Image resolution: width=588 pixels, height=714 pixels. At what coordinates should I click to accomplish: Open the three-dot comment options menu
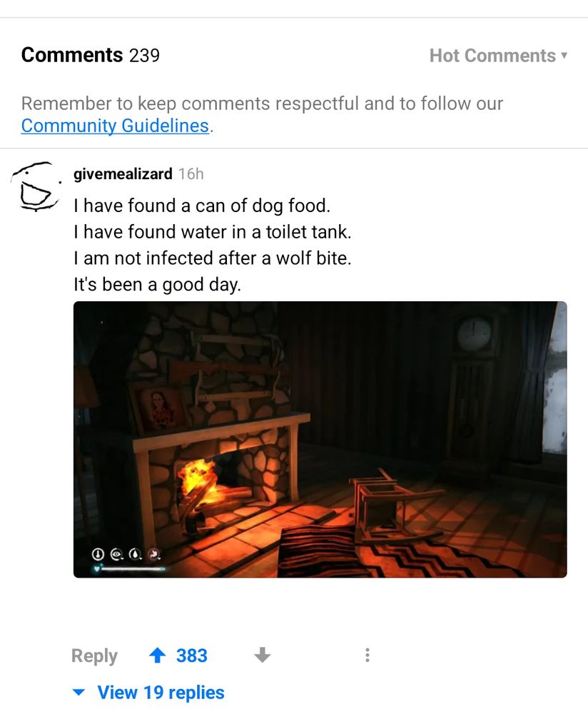point(367,655)
